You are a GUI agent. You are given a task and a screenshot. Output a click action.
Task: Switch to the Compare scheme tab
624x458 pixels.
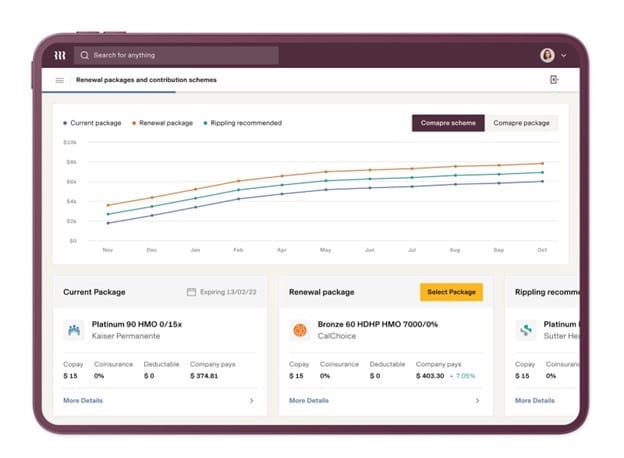coord(448,123)
